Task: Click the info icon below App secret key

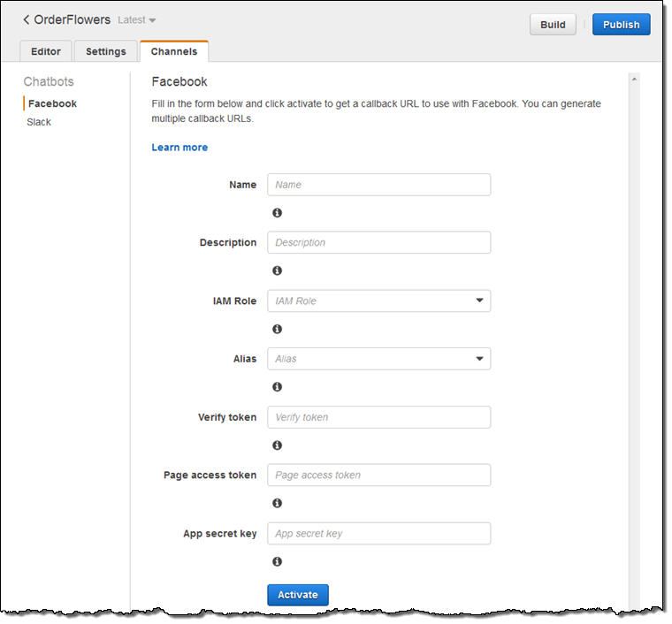Action: 278,561
